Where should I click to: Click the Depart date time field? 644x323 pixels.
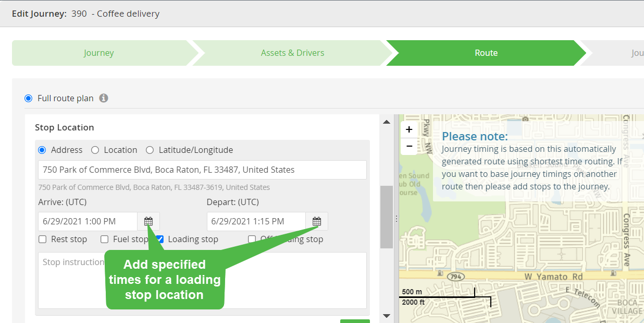(x=256, y=221)
